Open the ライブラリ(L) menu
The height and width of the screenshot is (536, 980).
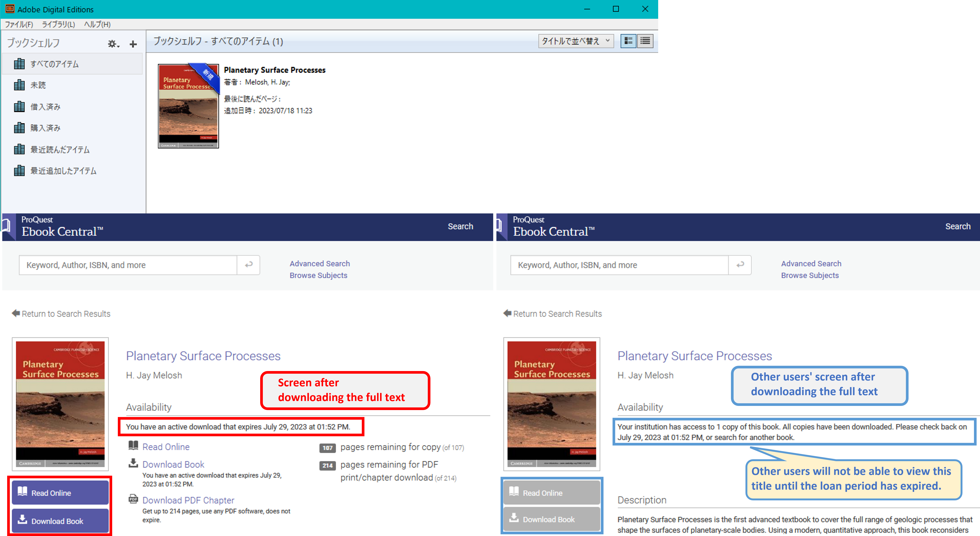58,24
